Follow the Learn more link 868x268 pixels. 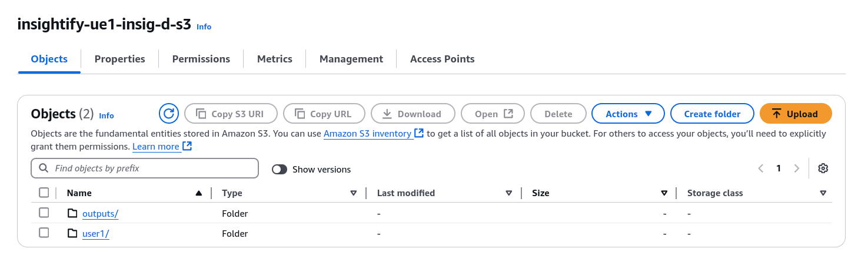(156, 147)
